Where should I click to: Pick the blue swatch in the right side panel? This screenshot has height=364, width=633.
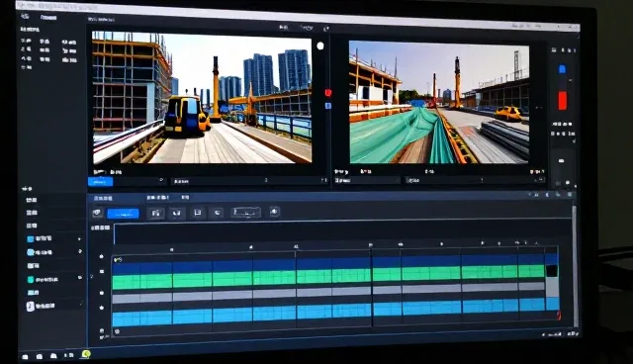click(x=562, y=69)
